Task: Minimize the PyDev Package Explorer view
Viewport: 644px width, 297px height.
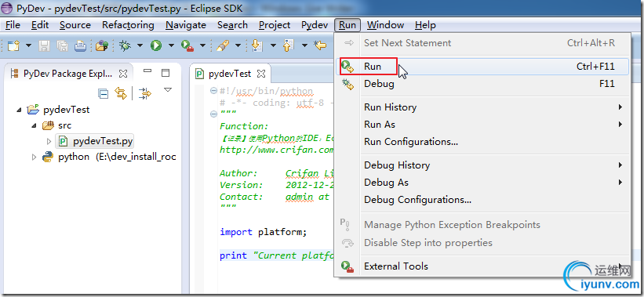Action: point(147,71)
